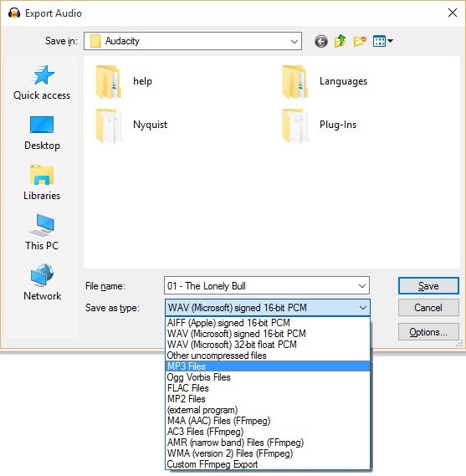Select (external program) option
Screen dimensions: 466x476
point(268,410)
